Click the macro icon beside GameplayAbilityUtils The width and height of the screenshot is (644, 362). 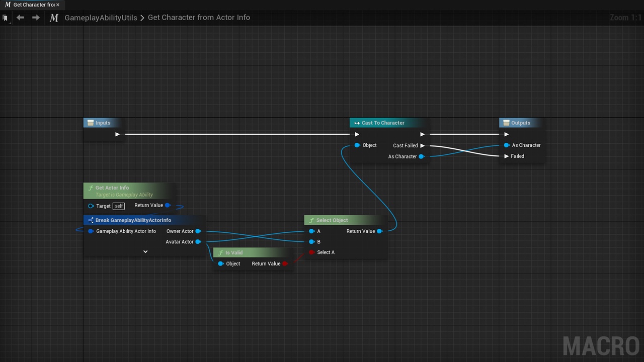point(54,18)
